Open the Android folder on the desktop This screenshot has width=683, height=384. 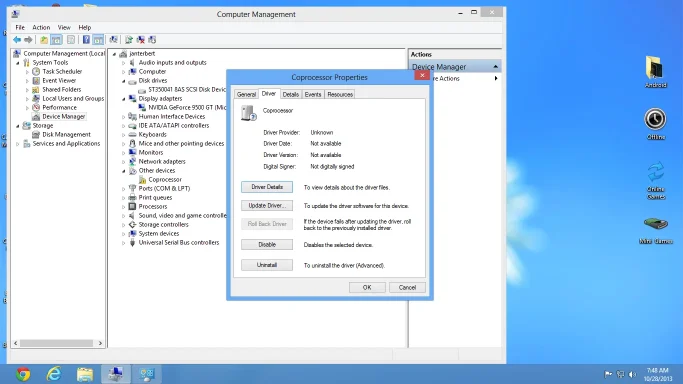[656, 72]
